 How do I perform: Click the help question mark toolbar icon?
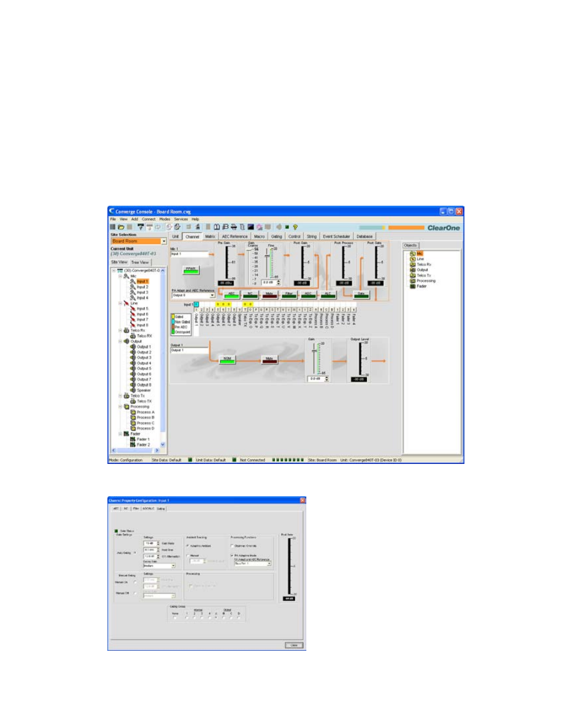[x=295, y=227]
